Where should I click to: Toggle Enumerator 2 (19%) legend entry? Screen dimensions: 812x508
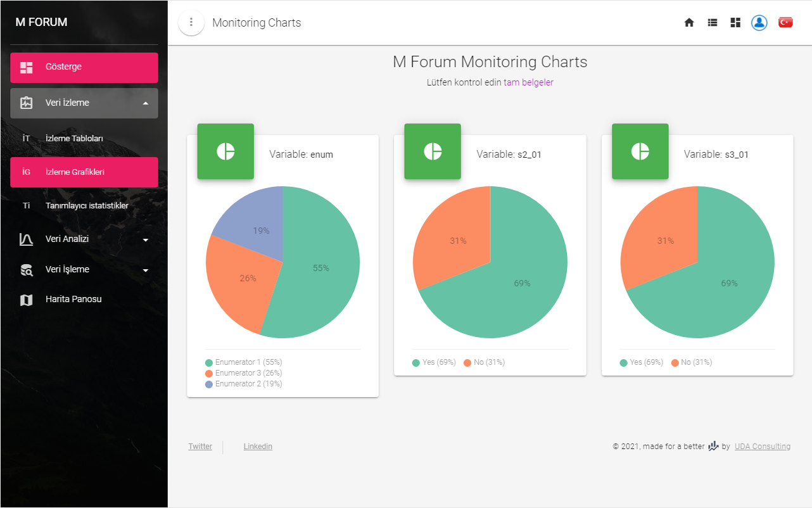243,384
